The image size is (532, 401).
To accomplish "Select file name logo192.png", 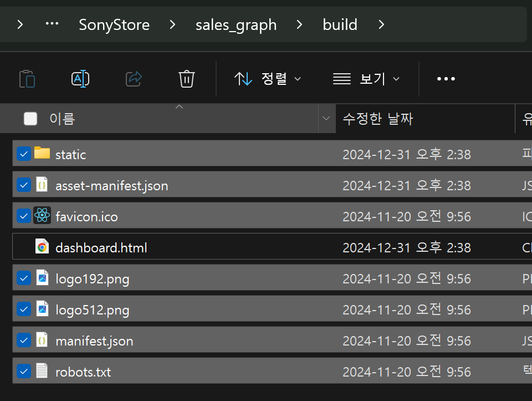I will (x=93, y=279).
